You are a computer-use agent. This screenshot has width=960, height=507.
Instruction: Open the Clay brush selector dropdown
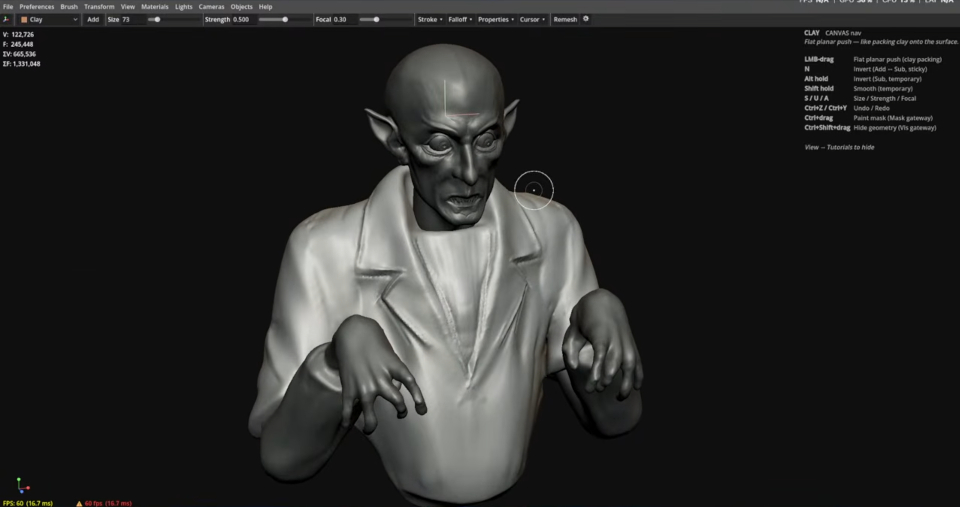coord(49,20)
